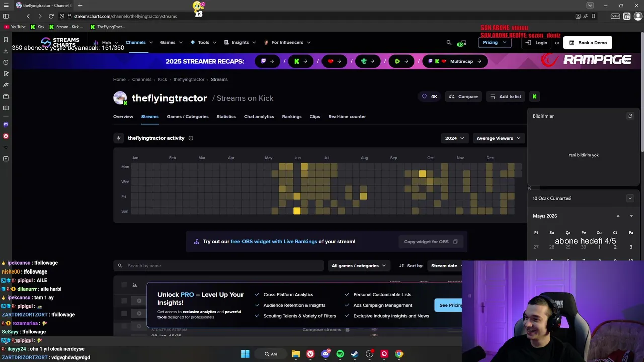Open the YouTube 2025 streamer recap

point(334,61)
